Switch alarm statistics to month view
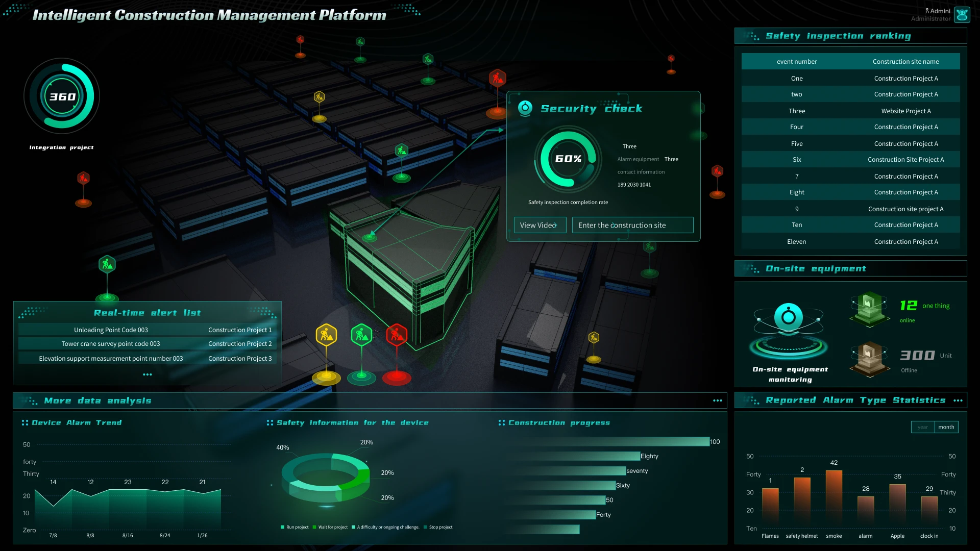Viewport: 980px width, 551px height. (946, 427)
